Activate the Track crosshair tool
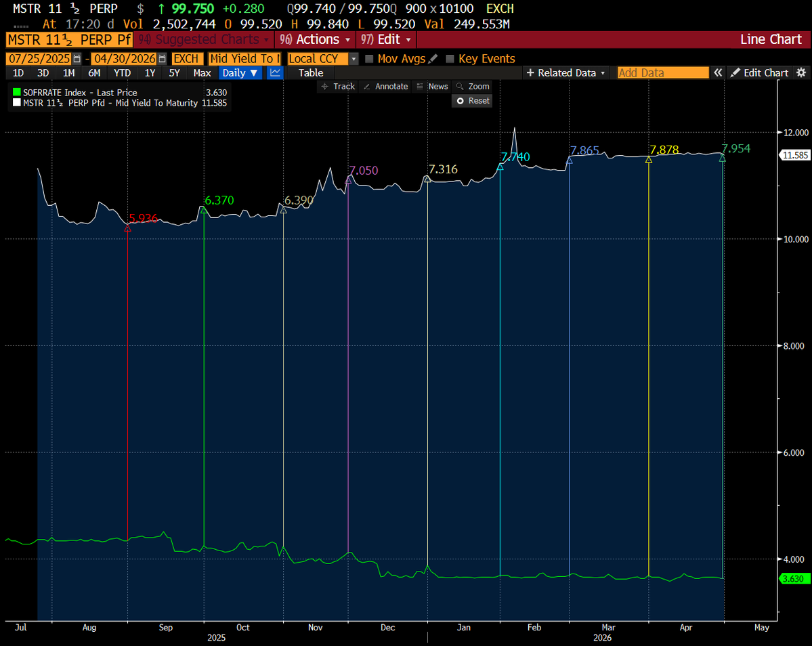812x646 pixels. (x=338, y=87)
